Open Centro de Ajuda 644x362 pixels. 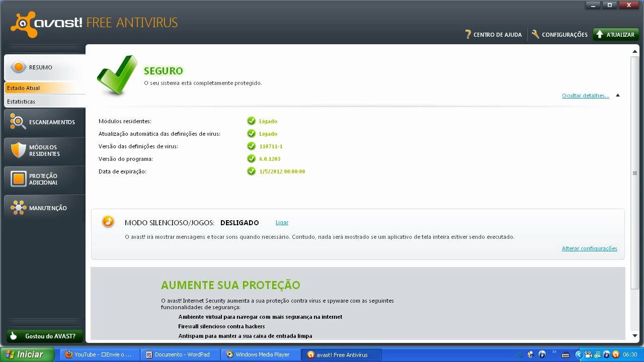click(x=493, y=35)
